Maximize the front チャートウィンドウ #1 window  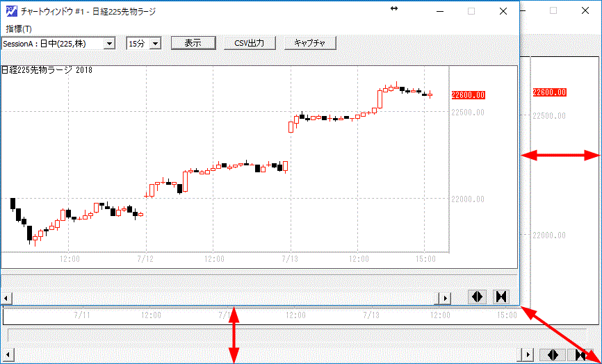pyautogui.click(x=471, y=12)
